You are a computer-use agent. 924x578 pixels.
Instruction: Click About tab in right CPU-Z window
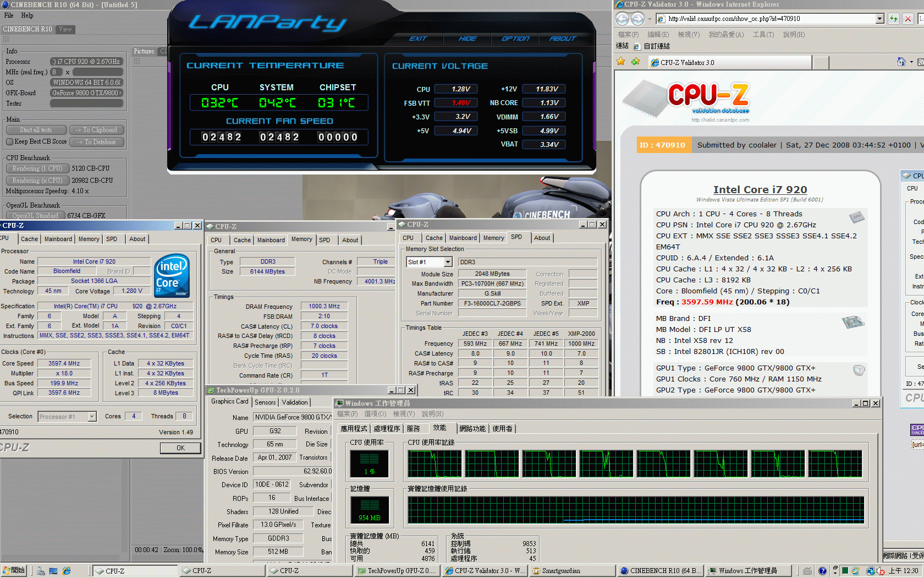coord(542,238)
